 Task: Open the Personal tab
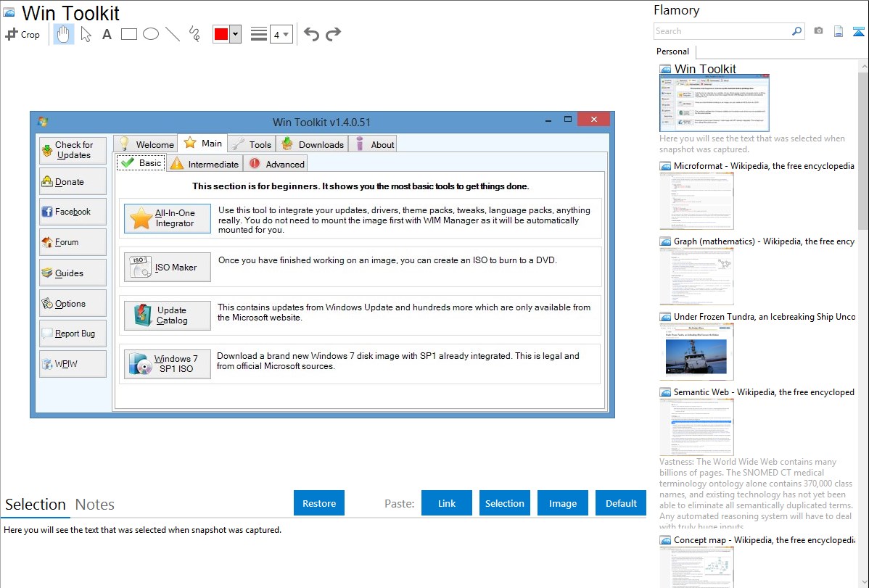[673, 51]
